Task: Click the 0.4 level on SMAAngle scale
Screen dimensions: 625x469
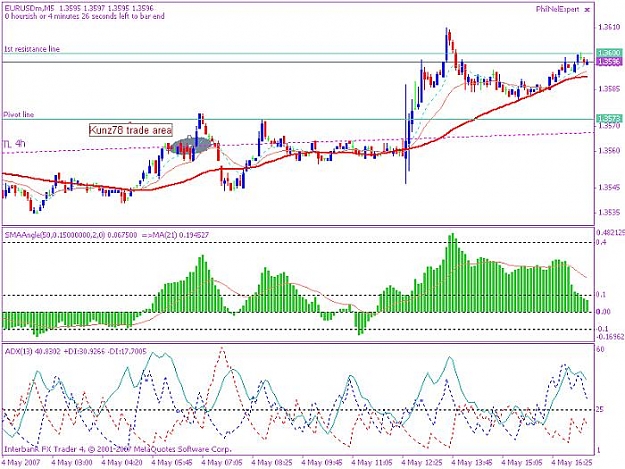Action: click(x=601, y=242)
